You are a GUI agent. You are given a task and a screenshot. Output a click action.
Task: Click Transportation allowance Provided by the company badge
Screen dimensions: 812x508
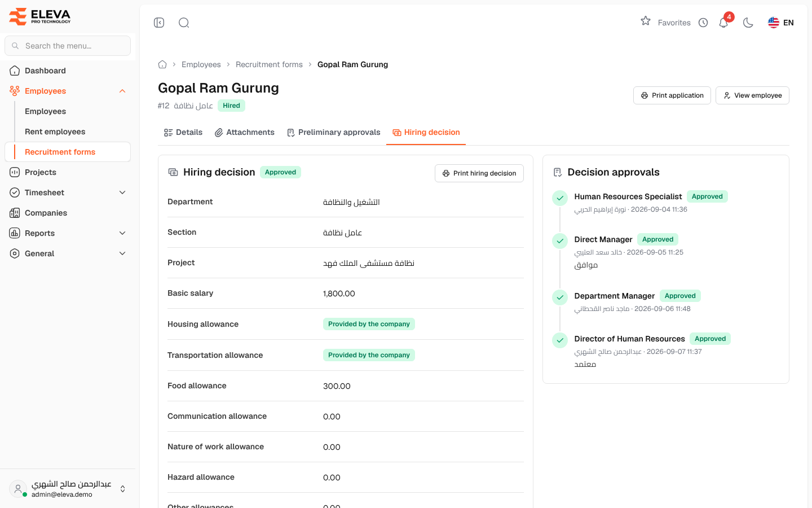369,355
